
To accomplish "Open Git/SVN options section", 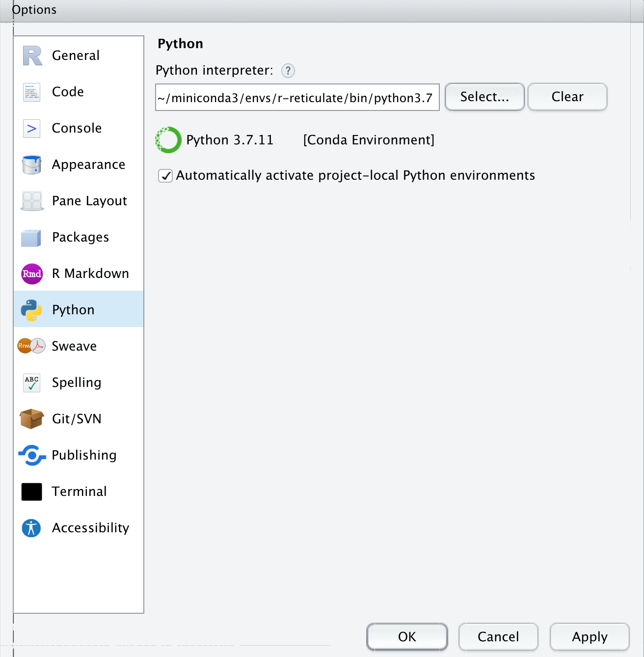I will (79, 419).
